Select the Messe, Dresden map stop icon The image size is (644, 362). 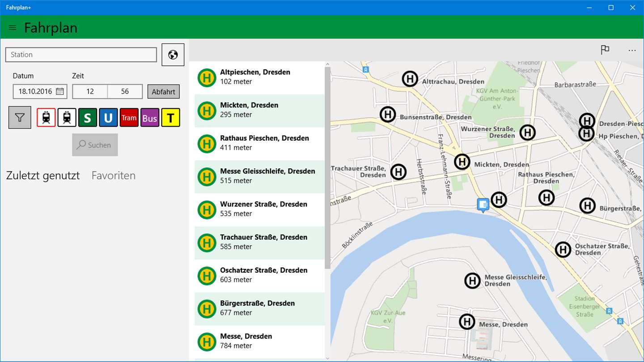click(x=467, y=321)
